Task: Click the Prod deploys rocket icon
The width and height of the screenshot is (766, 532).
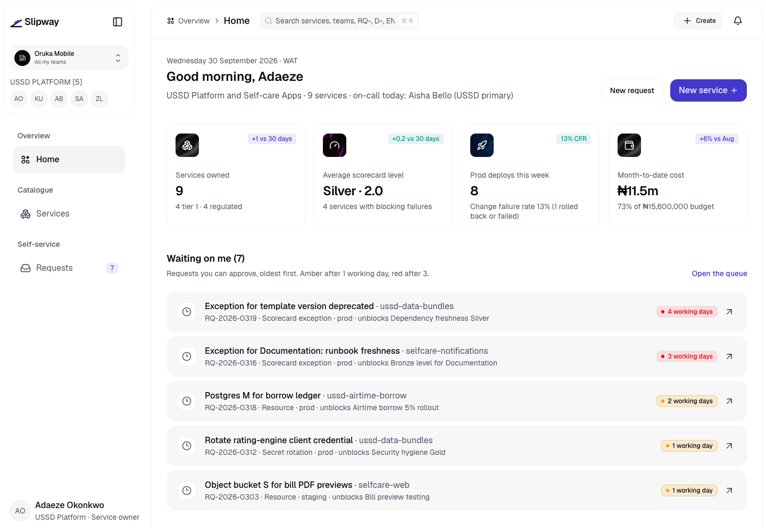Action: point(482,145)
